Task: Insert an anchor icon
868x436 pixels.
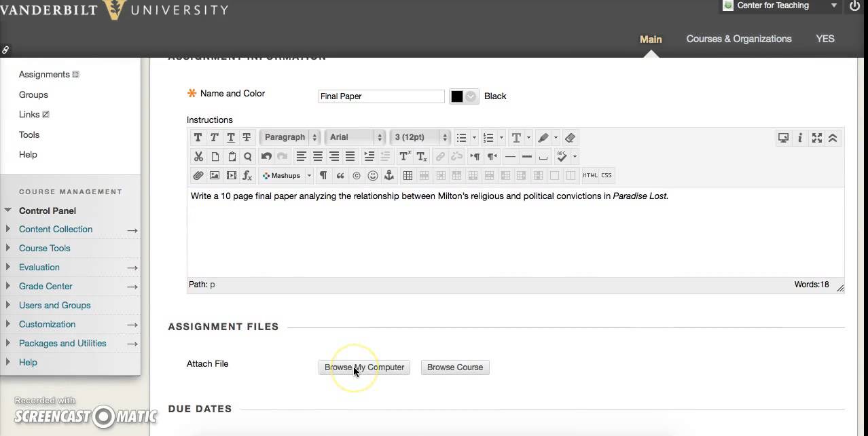Action: 389,175
